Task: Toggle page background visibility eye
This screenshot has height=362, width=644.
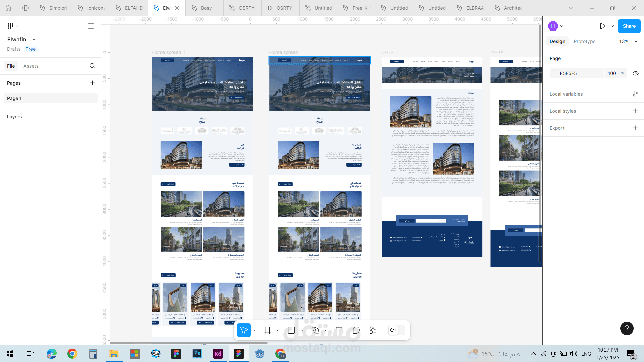Action: tap(635, 73)
